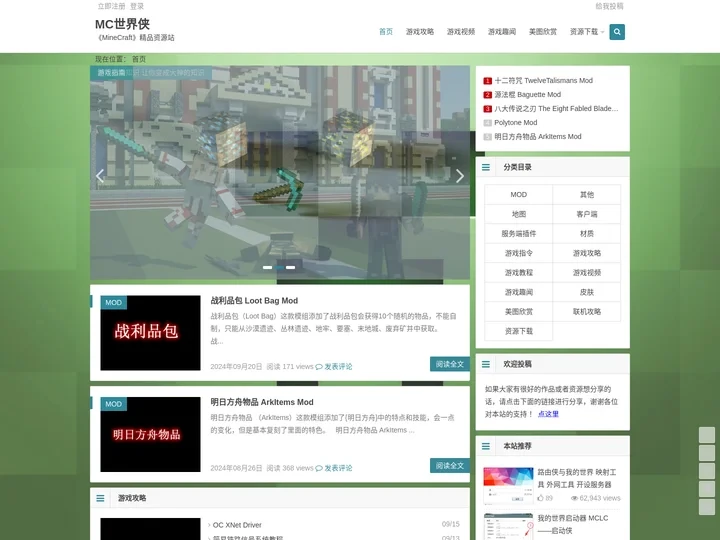Select third carousel indicator dot
The width and height of the screenshot is (720, 540).
[291, 267]
